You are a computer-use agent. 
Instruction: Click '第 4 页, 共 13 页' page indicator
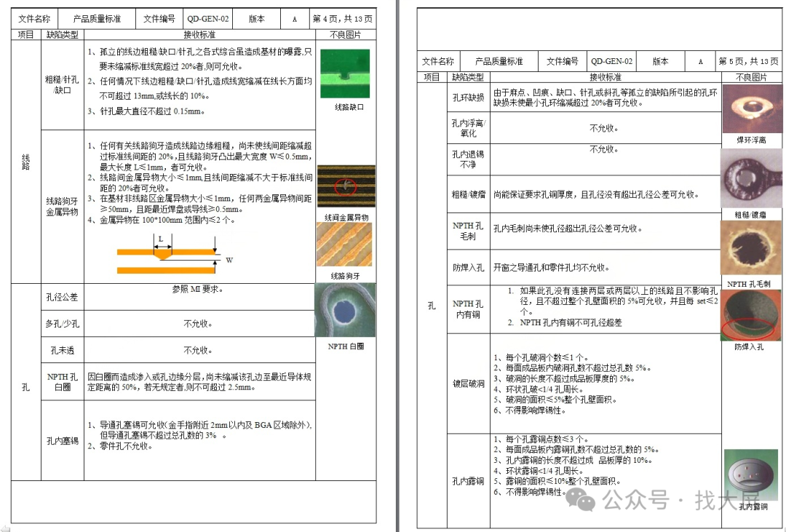click(342, 19)
